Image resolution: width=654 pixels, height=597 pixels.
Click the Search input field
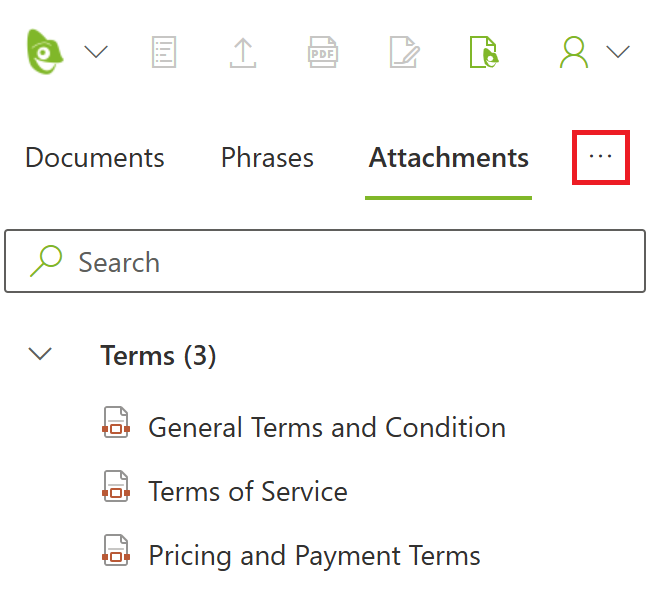(x=340, y=263)
